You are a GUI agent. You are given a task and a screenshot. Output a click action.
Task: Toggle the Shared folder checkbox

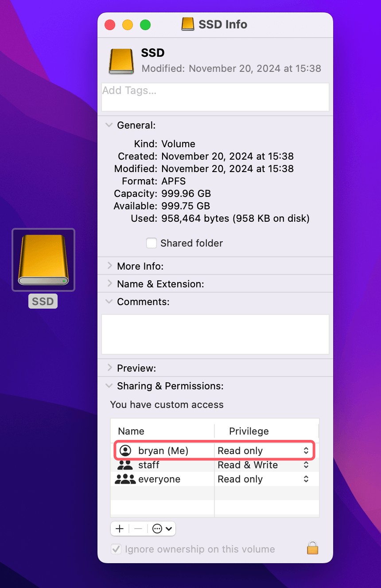tap(152, 243)
